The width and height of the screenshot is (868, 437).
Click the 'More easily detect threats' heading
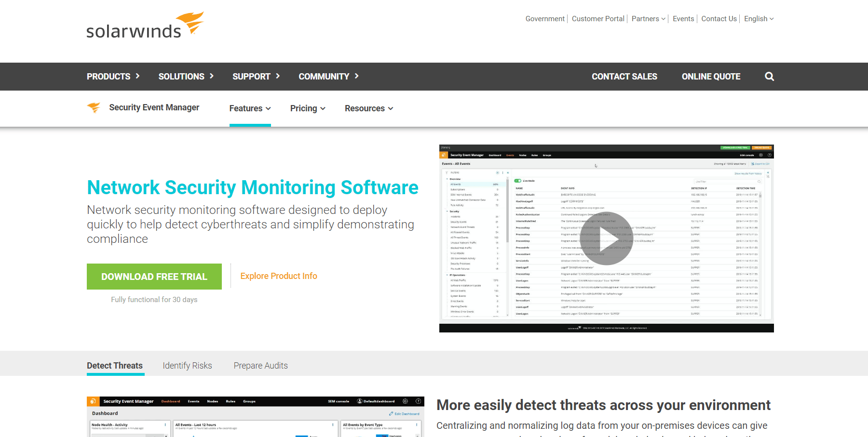(603, 405)
